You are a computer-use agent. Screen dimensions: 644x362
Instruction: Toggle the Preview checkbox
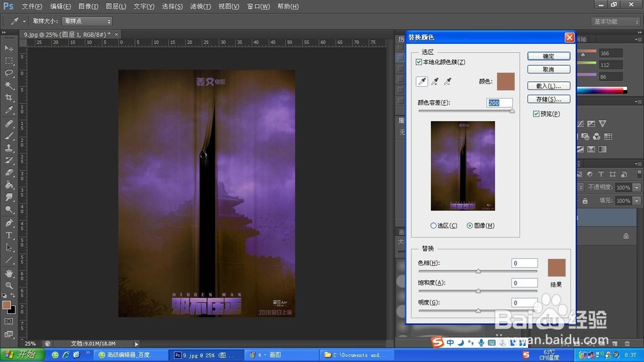(x=536, y=114)
